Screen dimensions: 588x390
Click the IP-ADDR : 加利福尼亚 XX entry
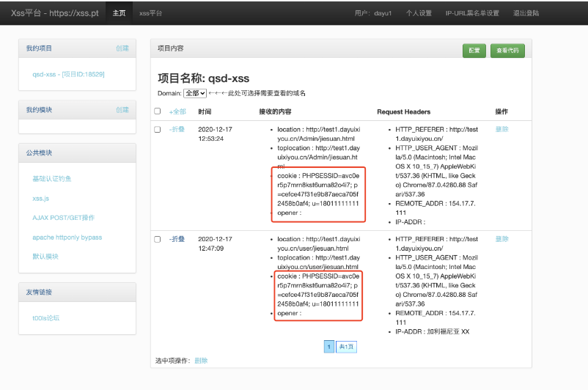coord(433,332)
